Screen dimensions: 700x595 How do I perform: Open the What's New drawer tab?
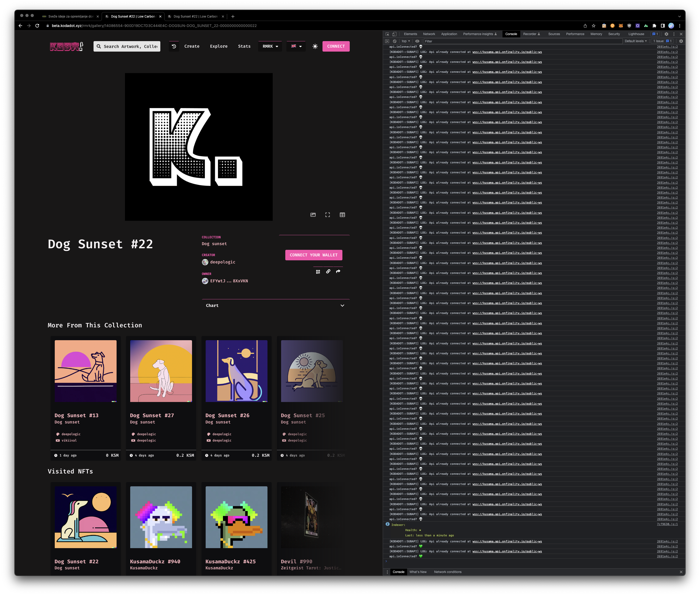[418, 572]
